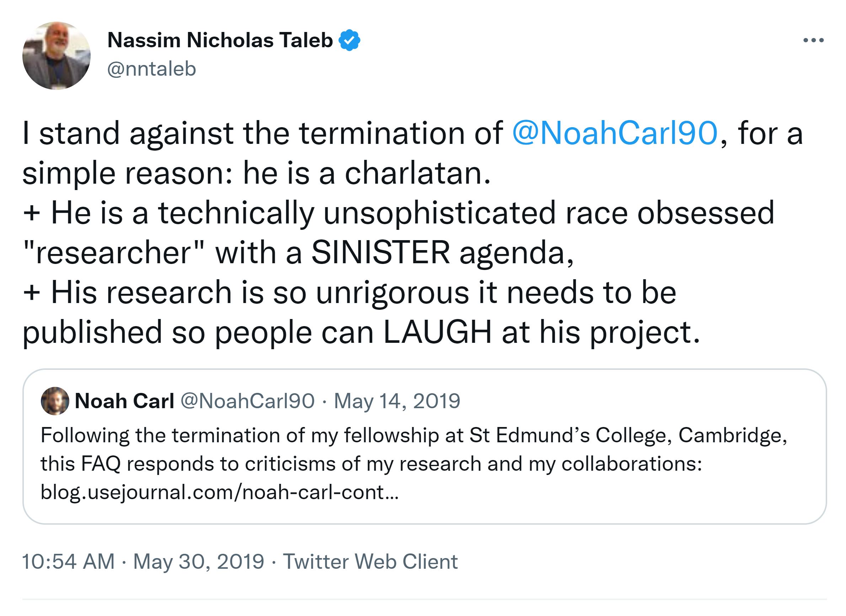
Task: Open the Twitter Web Client source label
Action: tap(370, 562)
